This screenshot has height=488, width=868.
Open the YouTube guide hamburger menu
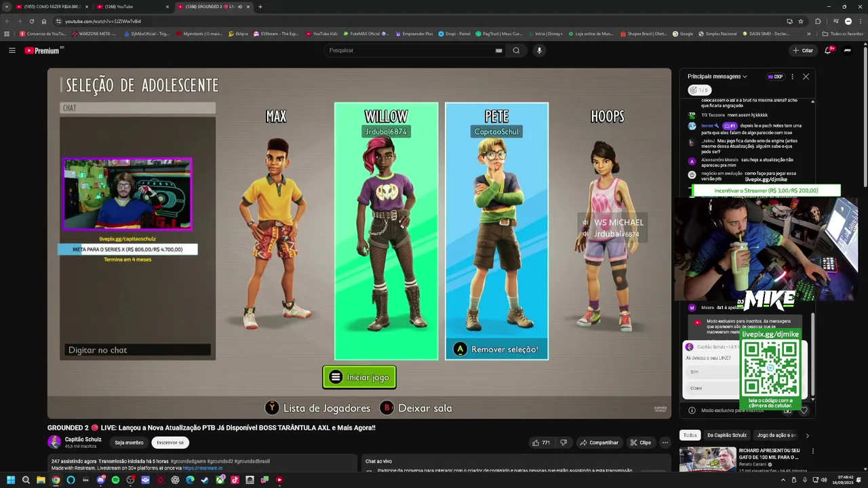12,50
